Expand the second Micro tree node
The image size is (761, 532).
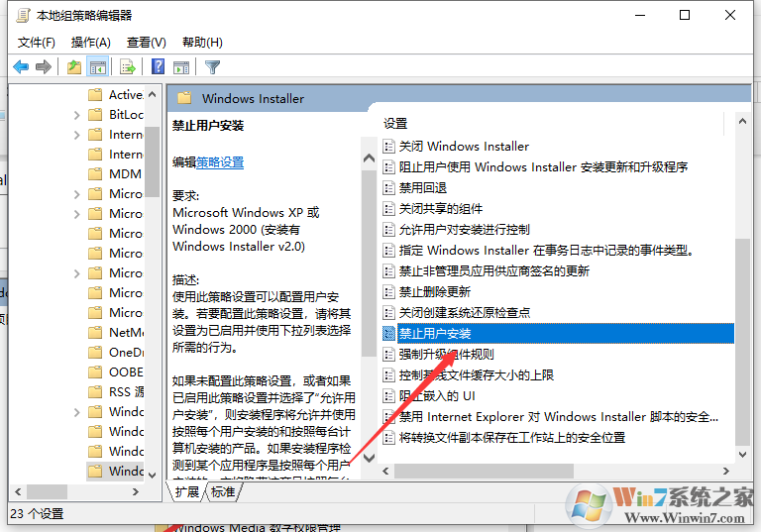(76, 214)
